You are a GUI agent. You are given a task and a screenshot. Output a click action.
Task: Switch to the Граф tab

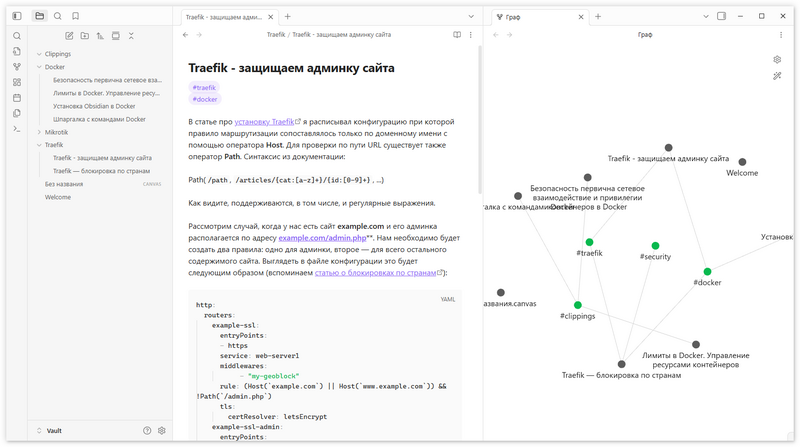513,17
